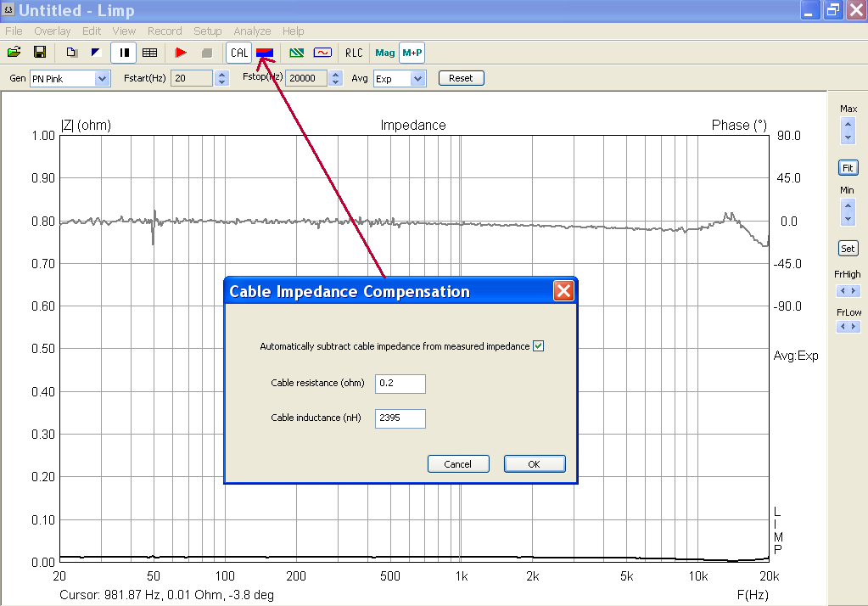Raise graph Max with up arrow

[x=848, y=124]
